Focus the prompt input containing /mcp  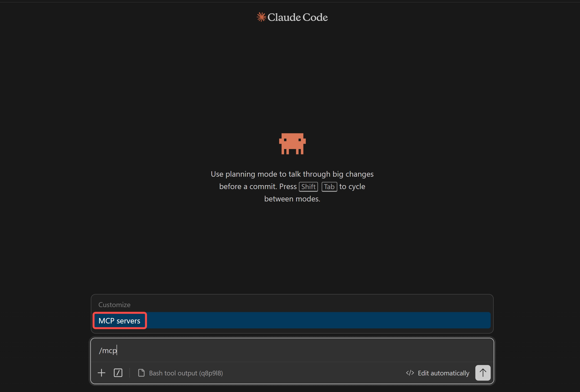tap(292, 350)
